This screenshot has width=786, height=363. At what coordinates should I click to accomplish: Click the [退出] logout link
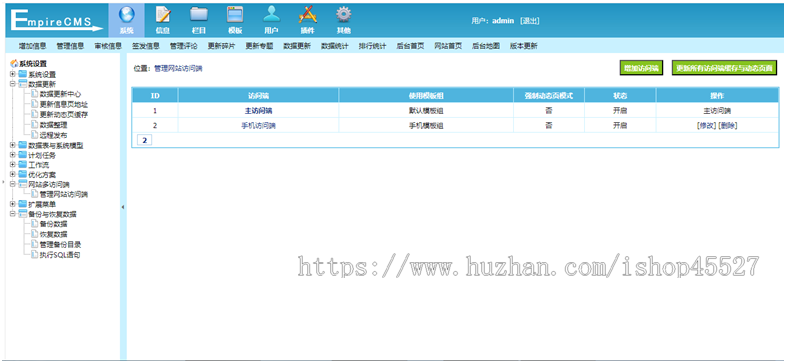tap(529, 21)
